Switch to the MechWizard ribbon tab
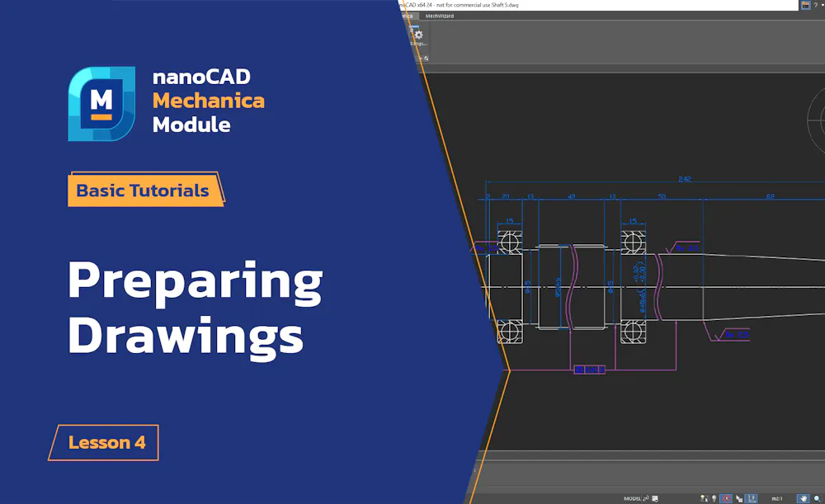 (x=440, y=16)
